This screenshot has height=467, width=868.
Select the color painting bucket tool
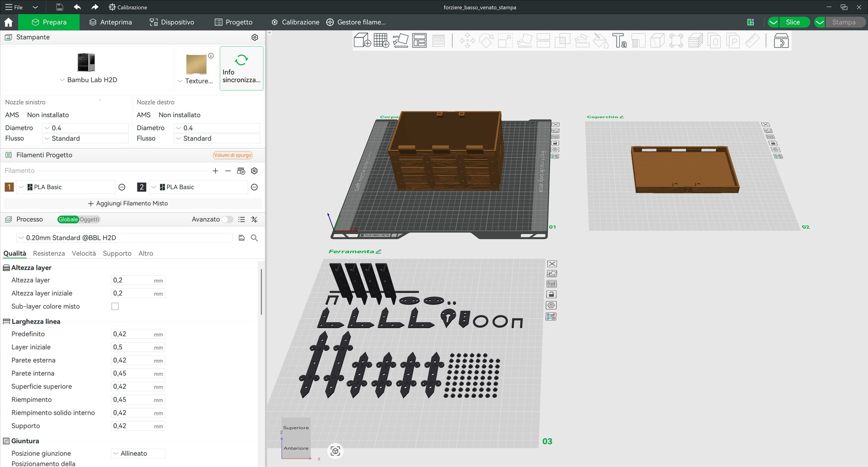[x=600, y=41]
